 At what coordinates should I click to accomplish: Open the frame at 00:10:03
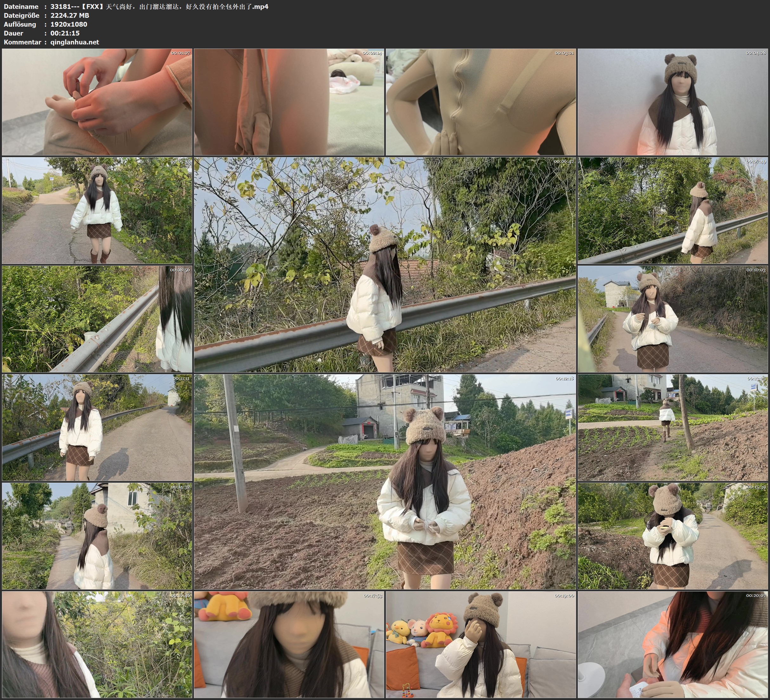pos(673,319)
